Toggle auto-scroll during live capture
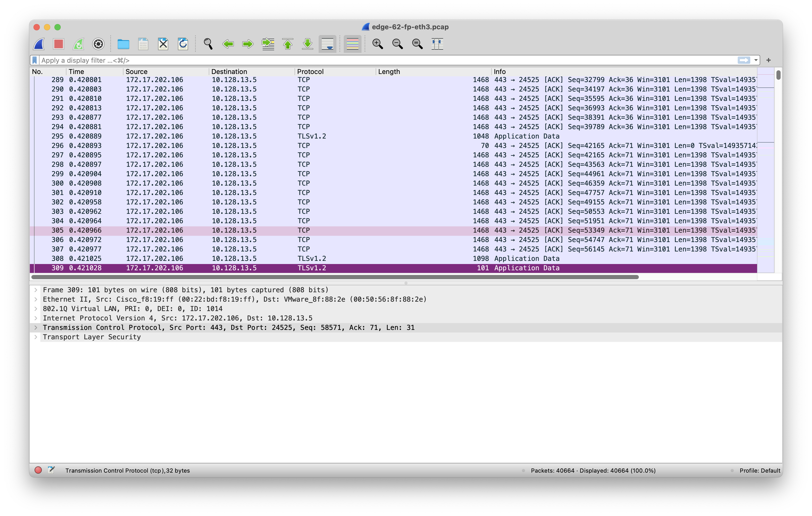812x516 pixels. tap(328, 44)
